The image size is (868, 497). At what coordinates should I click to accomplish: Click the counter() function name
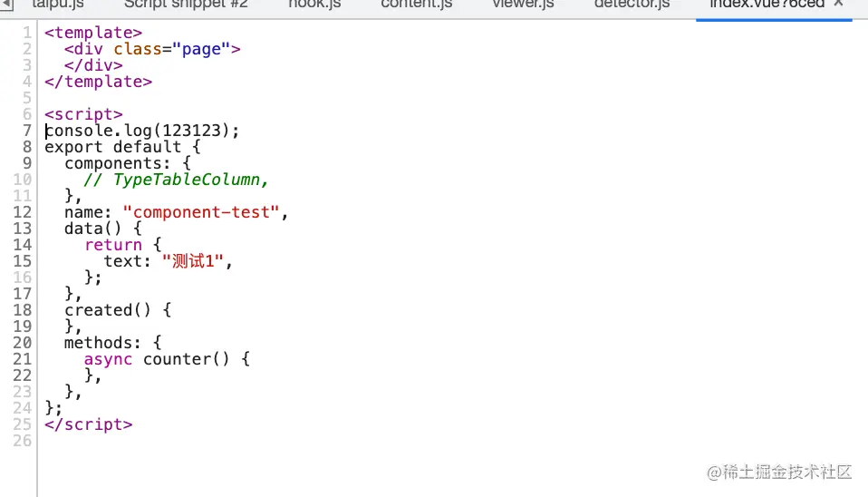[186, 359]
